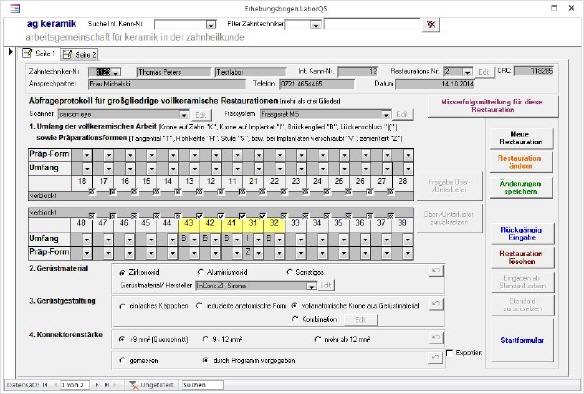Open the Filter Zahntechniker dropdown
Image resolution: width=584 pixels, height=394 pixels.
coord(316,25)
